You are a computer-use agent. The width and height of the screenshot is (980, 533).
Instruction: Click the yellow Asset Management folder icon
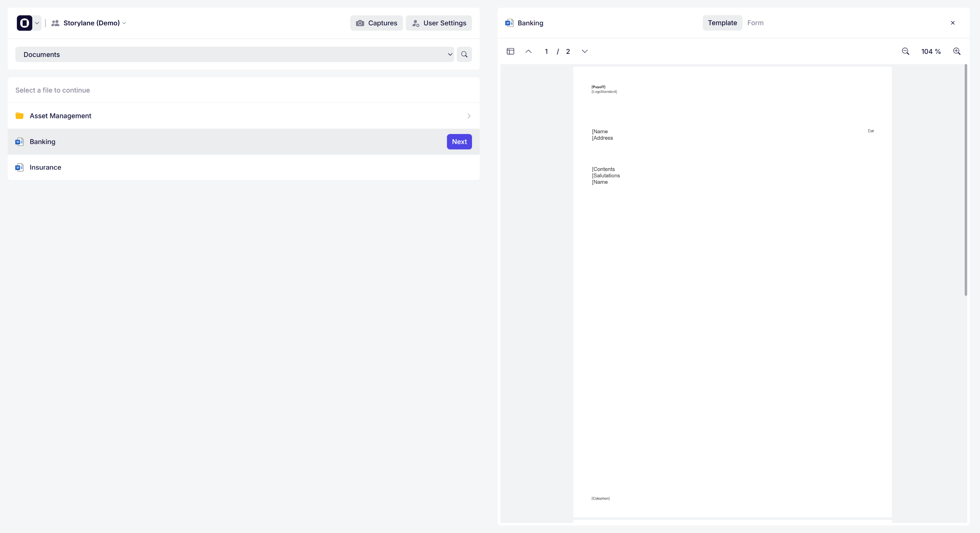[20, 116]
